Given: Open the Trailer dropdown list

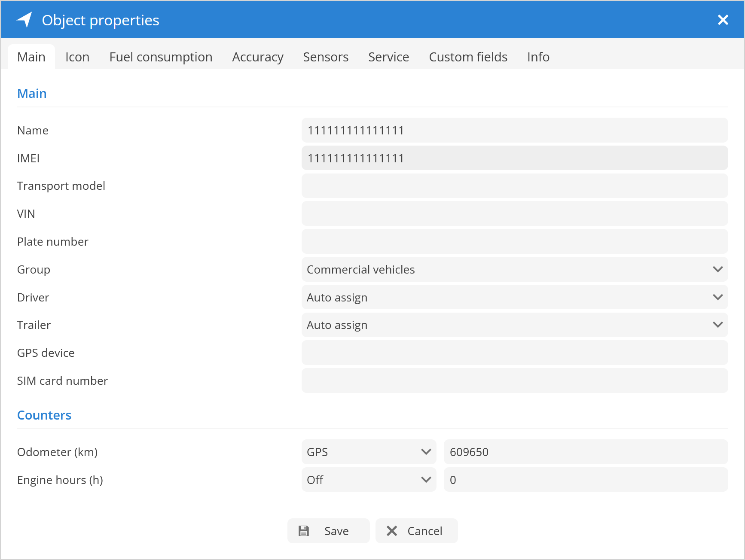Looking at the screenshot, I should (514, 325).
